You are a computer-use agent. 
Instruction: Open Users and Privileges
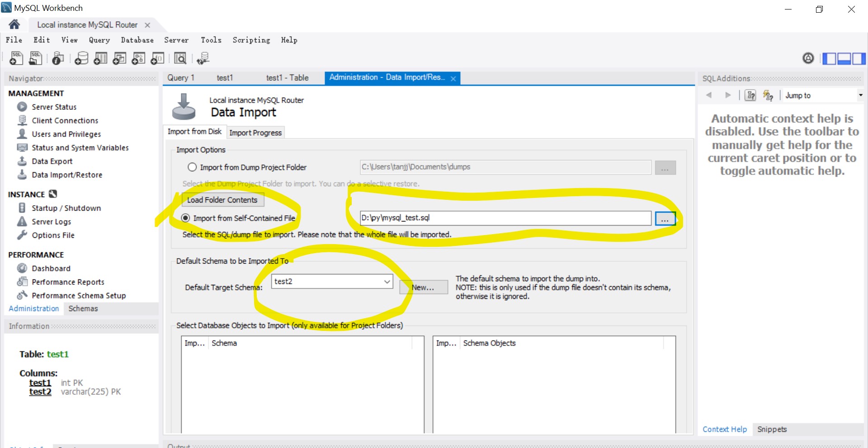pos(66,134)
